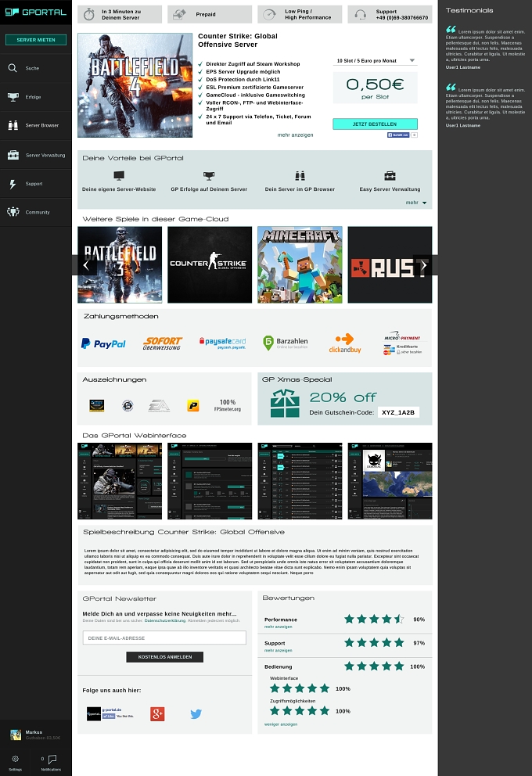Click the email address input field
The image size is (532, 776).
(x=164, y=638)
